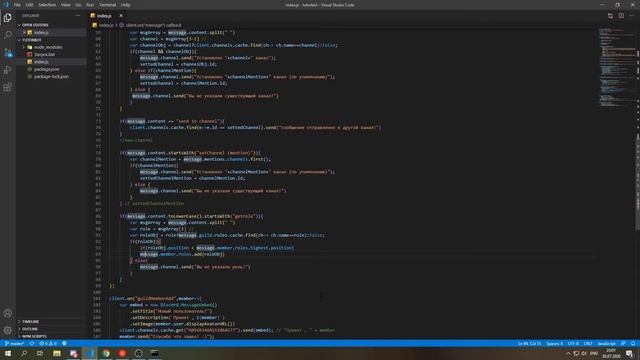Open the Run menu
The image size is (640, 360).
point(90,5)
